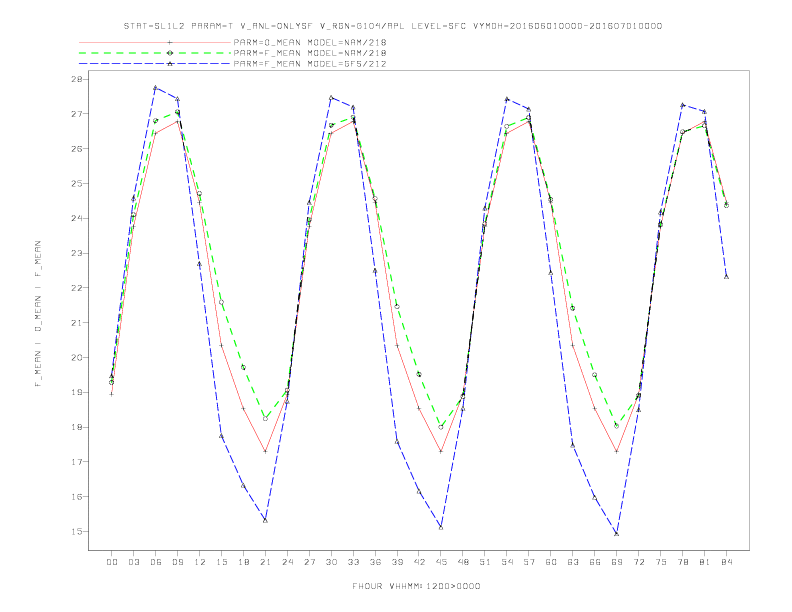Click the red solid legend line sample
This screenshot has width=792, height=612.
[155, 42]
